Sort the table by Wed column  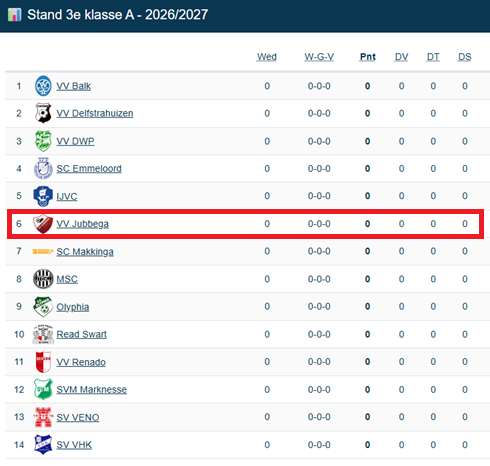[x=267, y=57]
